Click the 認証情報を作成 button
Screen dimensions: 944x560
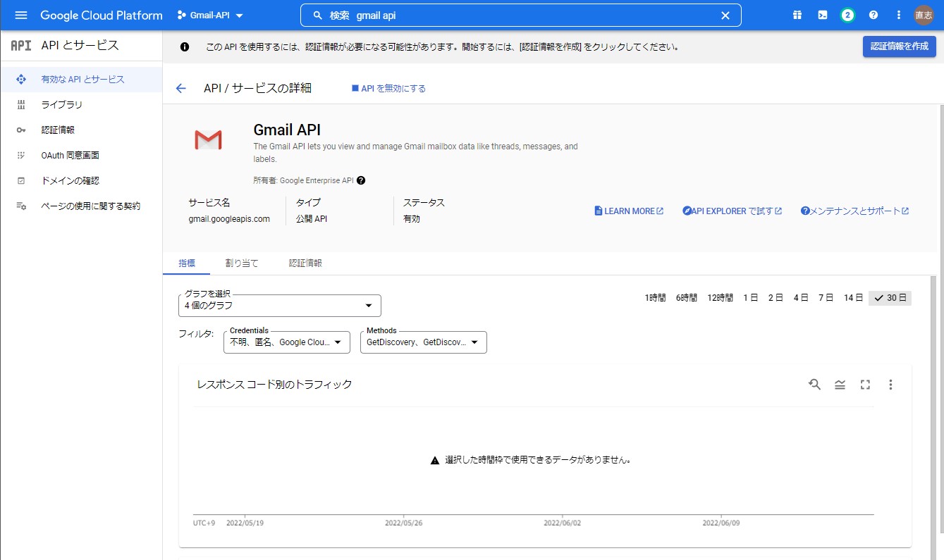[900, 46]
